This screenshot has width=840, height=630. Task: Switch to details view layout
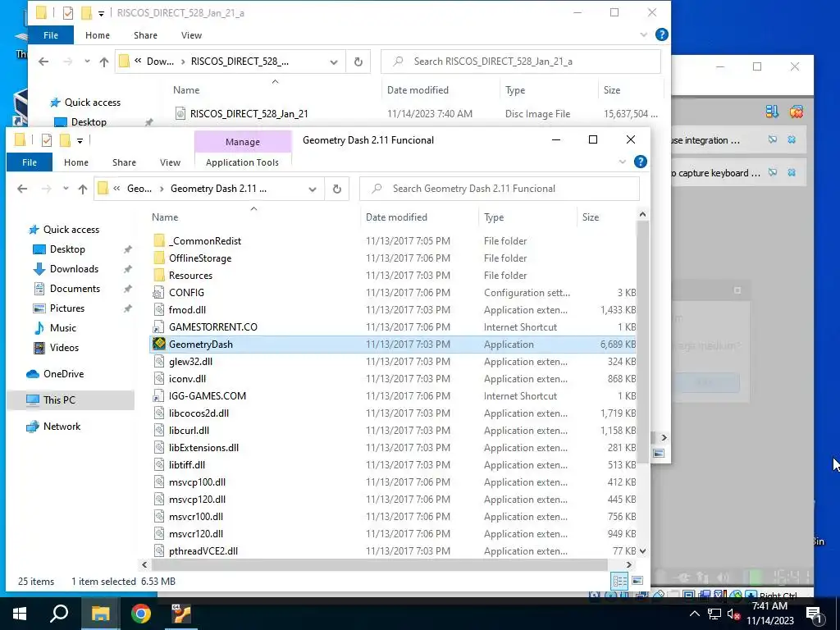[x=620, y=581]
